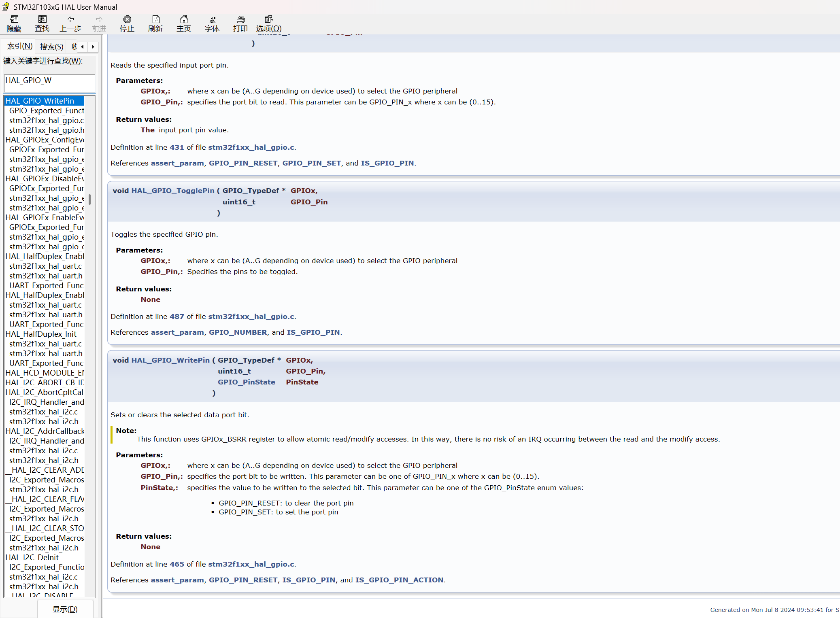This screenshot has width=840, height=618.
Task: Open the 选项(O) options menu
Action: click(269, 23)
